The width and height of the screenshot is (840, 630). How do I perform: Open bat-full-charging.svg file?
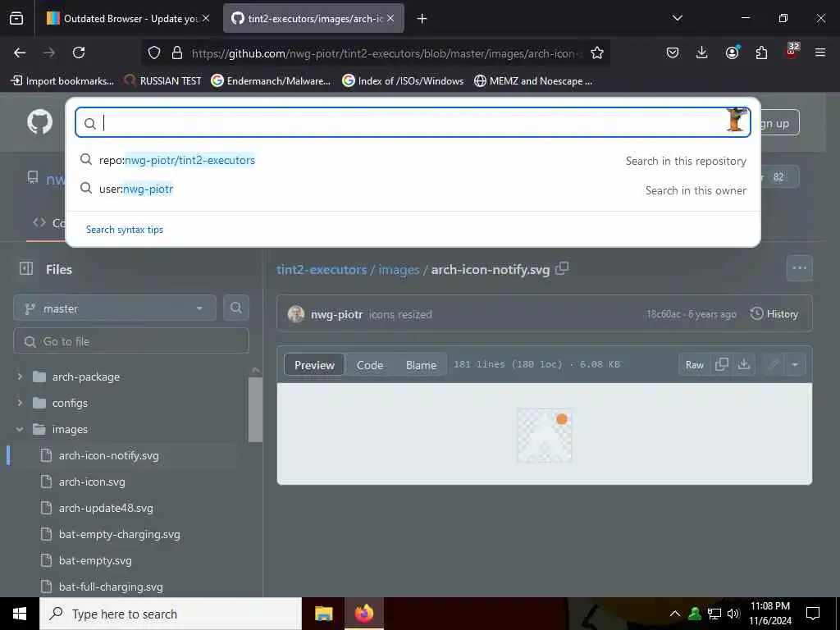click(x=111, y=587)
